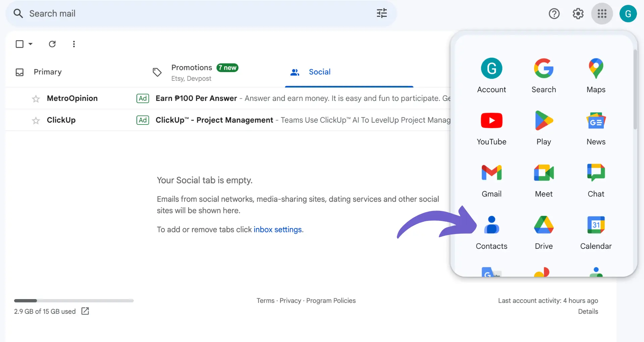The width and height of the screenshot is (644, 342).
Task: Switch to the Primary tab
Action: 48,72
